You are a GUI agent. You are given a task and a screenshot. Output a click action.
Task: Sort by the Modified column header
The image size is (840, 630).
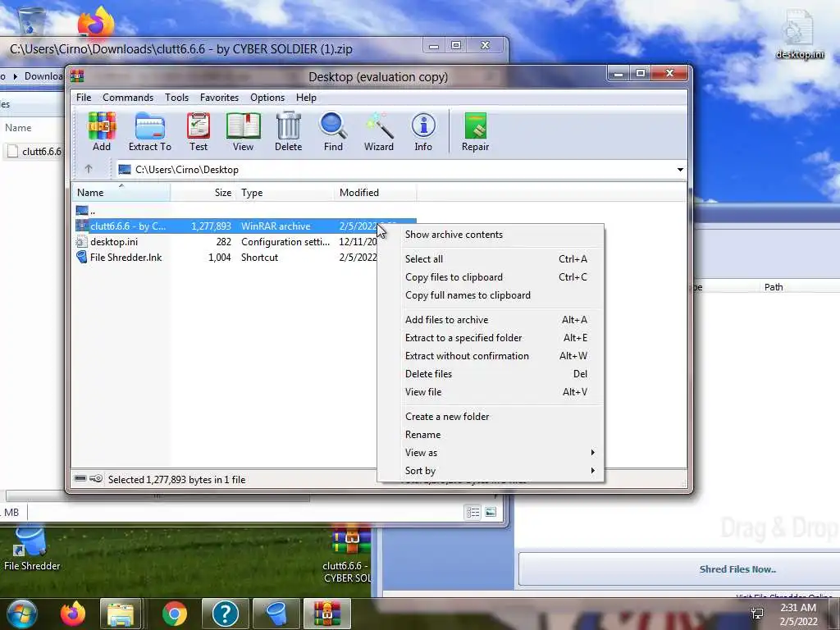click(376, 192)
